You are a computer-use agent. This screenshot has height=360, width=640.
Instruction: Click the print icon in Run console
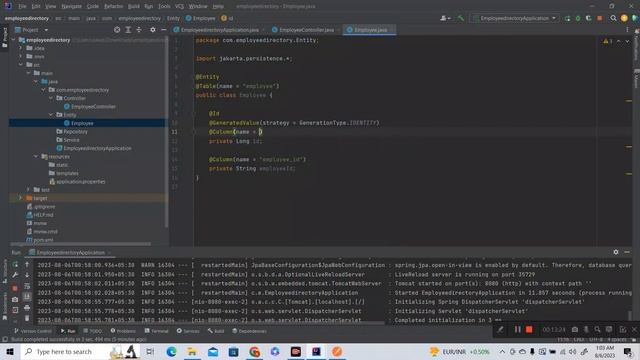(27, 307)
